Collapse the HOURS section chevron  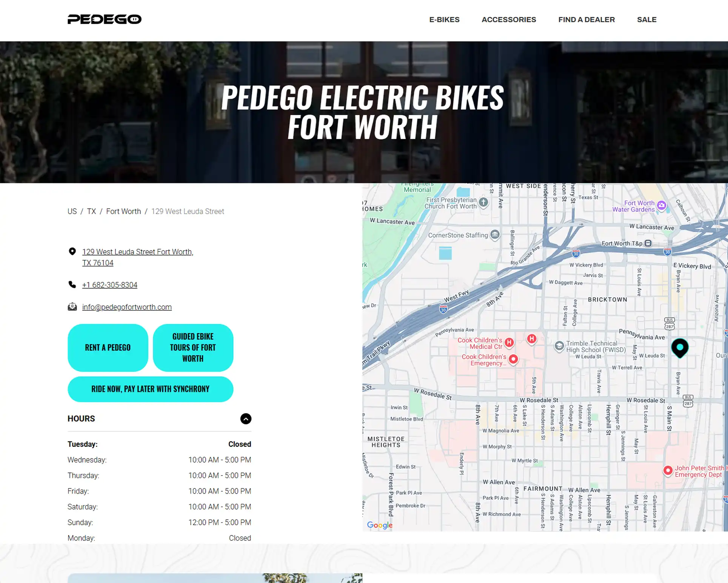pos(246,418)
